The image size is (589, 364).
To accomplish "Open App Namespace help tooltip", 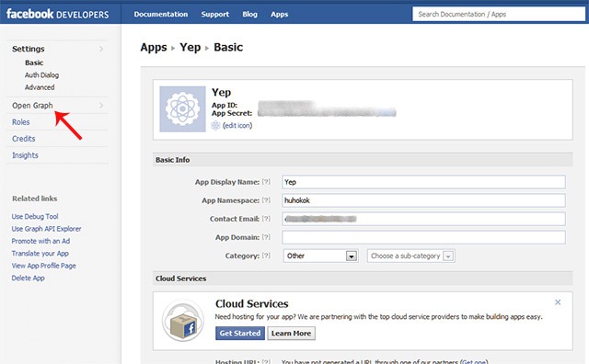I will point(266,200).
